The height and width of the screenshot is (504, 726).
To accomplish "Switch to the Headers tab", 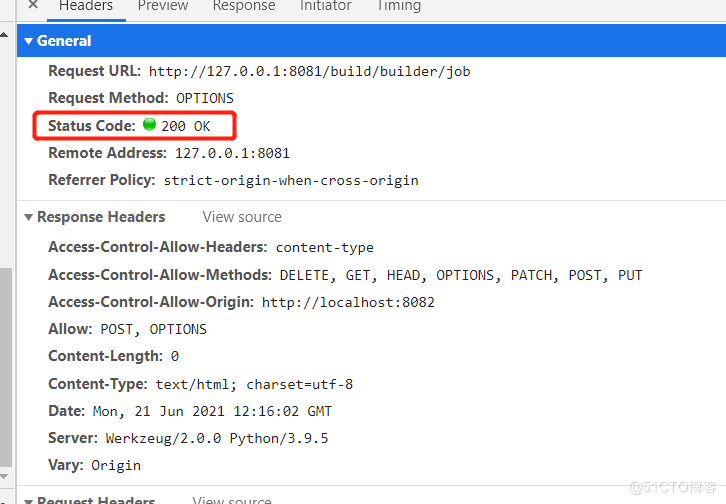I will (86, 6).
